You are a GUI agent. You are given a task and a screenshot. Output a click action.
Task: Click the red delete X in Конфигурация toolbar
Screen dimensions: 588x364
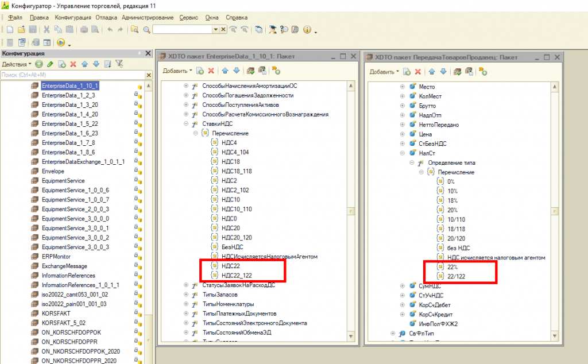coord(73,64)
